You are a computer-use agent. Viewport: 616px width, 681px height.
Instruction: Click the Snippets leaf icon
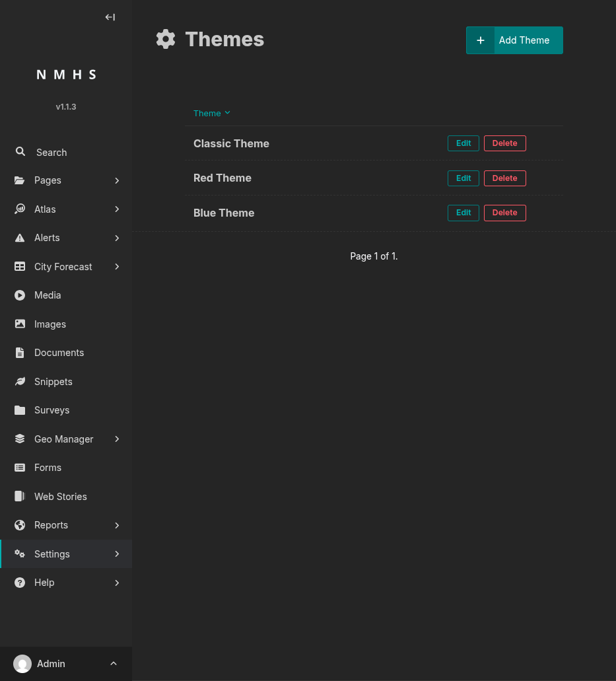[x=20, y=381]
